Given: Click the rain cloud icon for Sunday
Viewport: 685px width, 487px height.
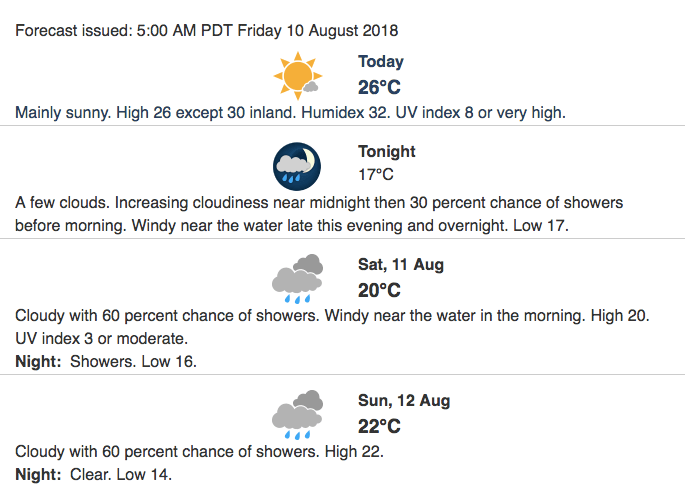Looking at the screenshot, I should coord(298,414).
